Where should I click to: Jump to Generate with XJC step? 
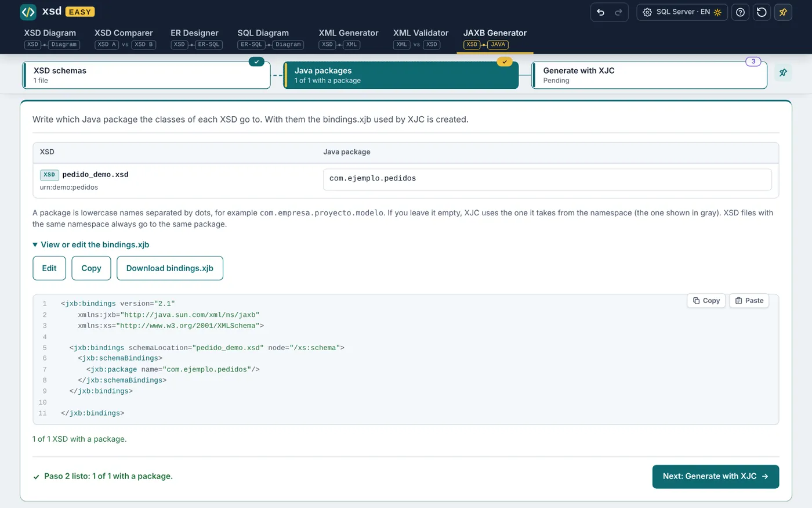[650, 75]
